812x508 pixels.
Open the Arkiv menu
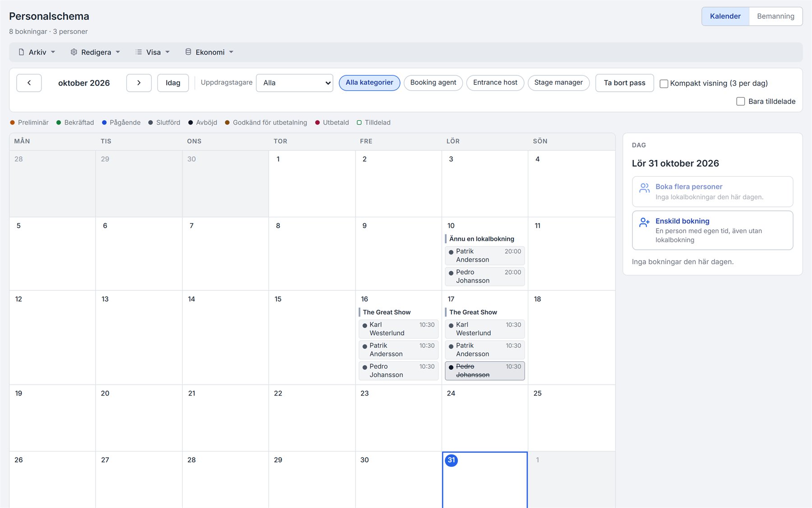[x=37, y=52]
